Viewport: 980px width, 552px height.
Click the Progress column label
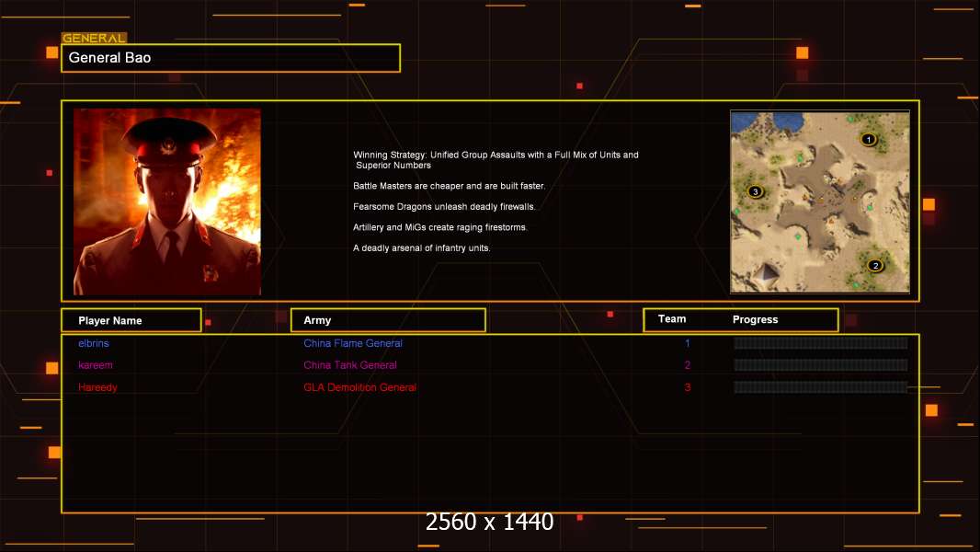(x=755, y=319)
